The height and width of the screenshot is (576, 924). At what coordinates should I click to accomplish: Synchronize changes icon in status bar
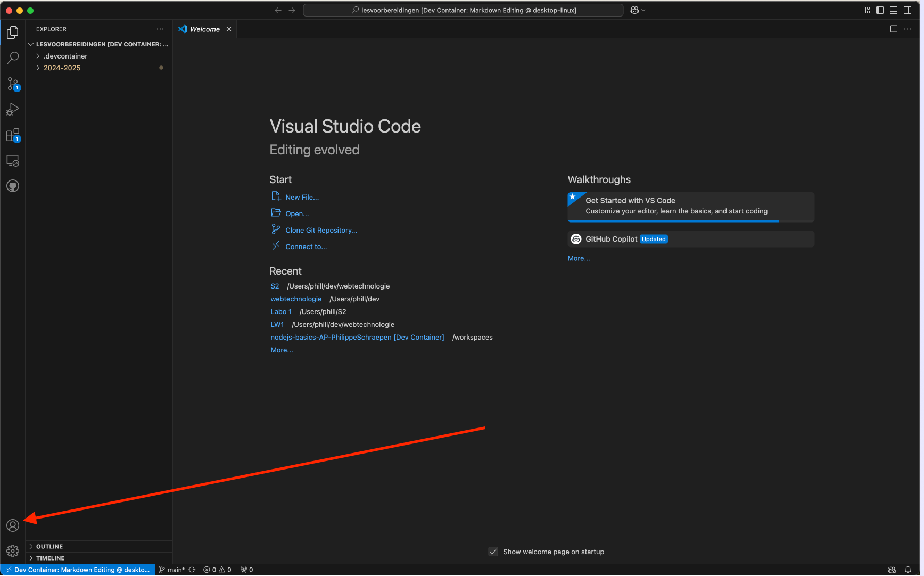192,570
